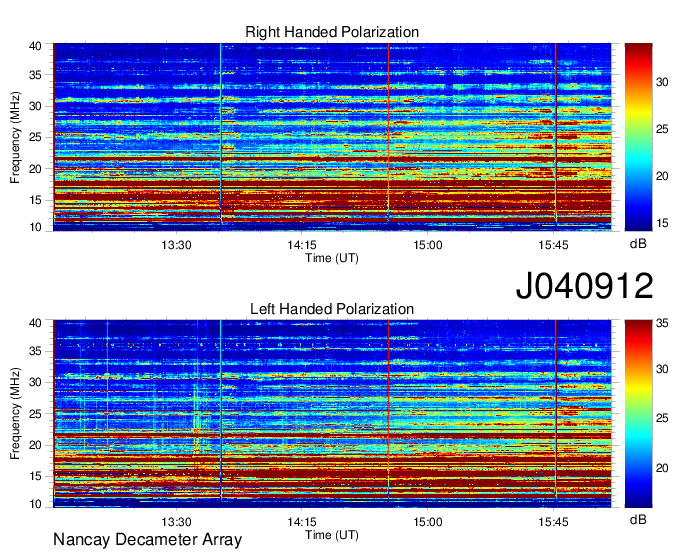The image size is (680, 552).
Task: Click the 35 MHz tick on the bottom plot
Action: click(35, 351)
